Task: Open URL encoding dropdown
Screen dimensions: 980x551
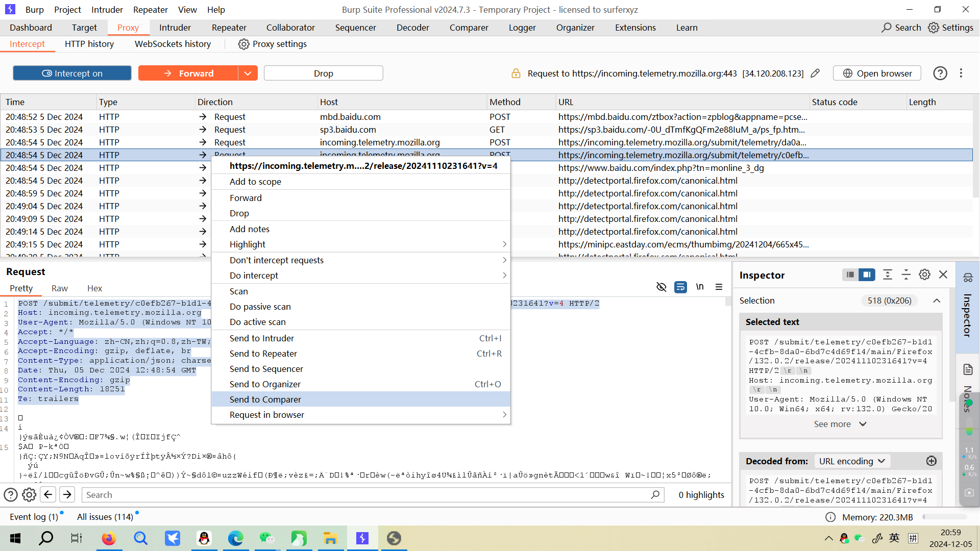Action: point(851,461)
